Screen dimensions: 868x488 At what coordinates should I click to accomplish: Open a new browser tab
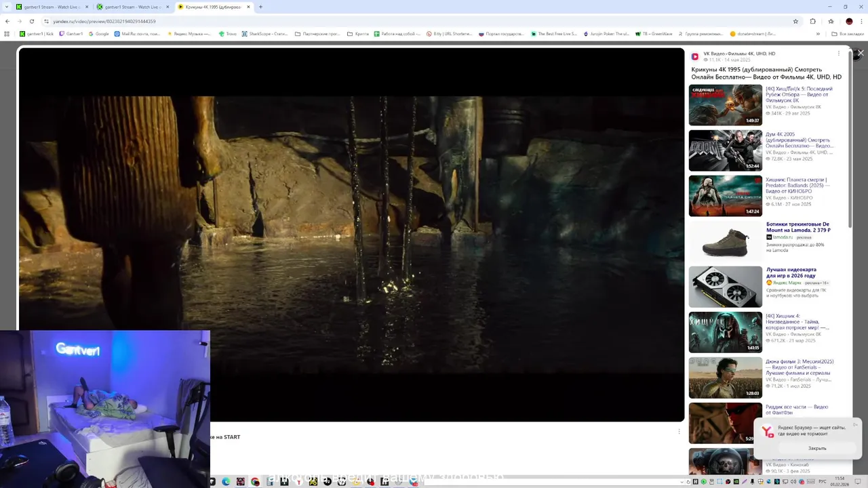260,7
